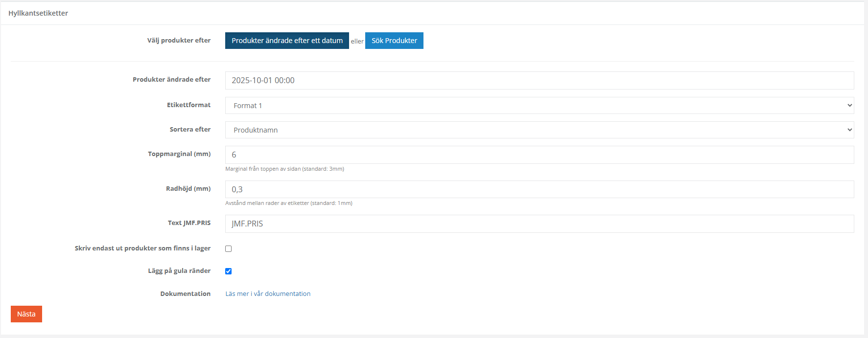Click the 'Sortera efter' label text
This screenshot has height=338, width=868.
190,129
